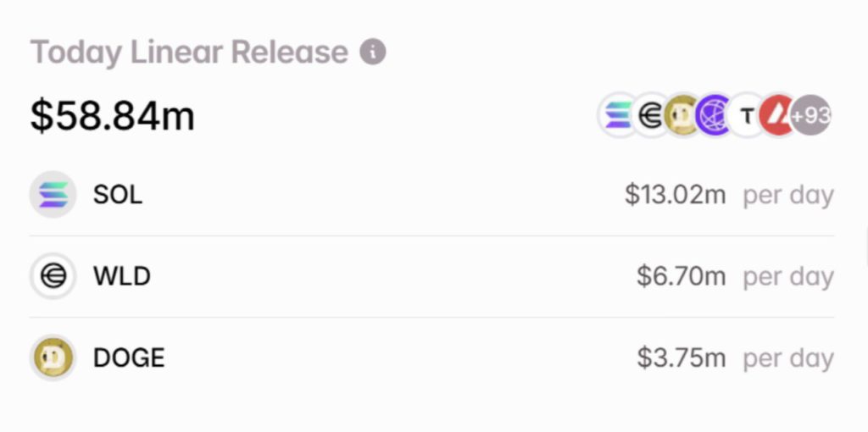The image size is (868, 432).
Task: Expand the +93 more tokens badge
Action: pyautogui.click(x=811, y=116)
